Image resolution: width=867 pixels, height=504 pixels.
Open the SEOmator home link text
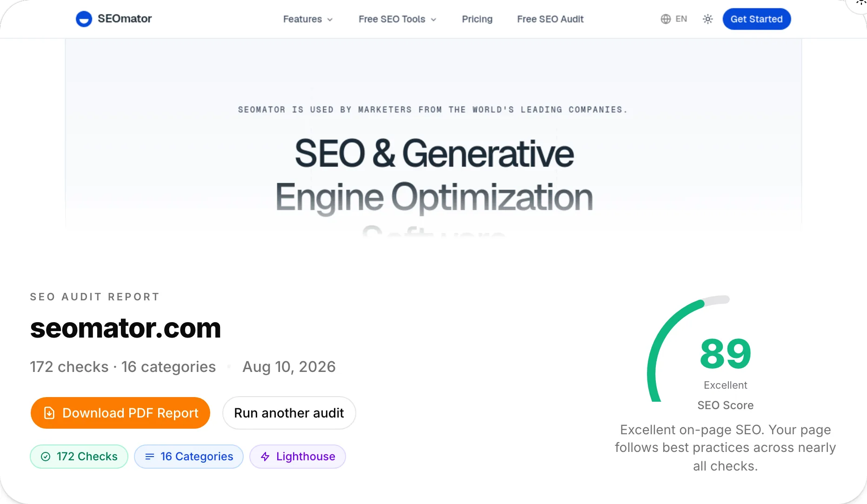(125, 19)
